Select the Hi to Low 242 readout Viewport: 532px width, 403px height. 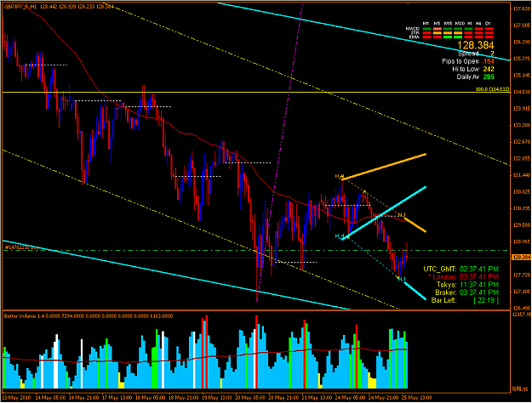pos(473,69)
